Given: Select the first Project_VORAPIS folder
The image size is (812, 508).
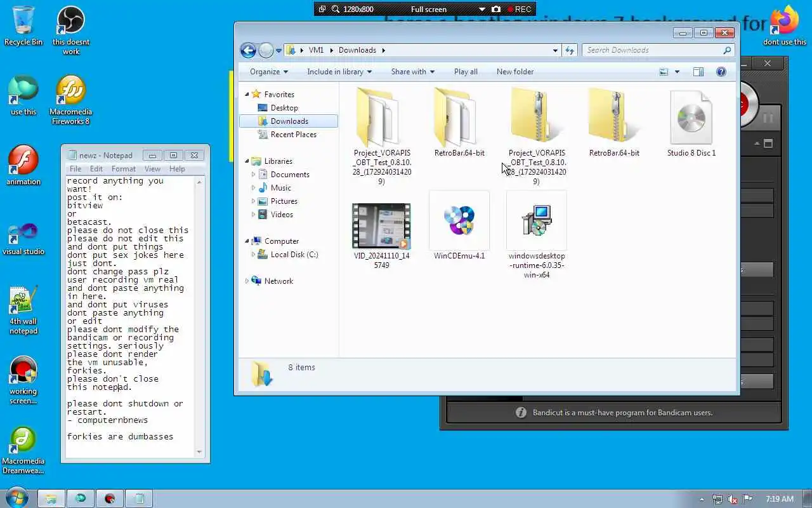Looking at the screenshot, I should coord(382,137).
